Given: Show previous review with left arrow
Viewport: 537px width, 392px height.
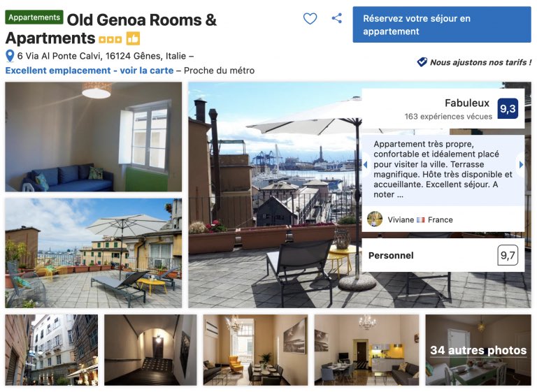Looking at the screenshot, I should (x=365, y=165).
